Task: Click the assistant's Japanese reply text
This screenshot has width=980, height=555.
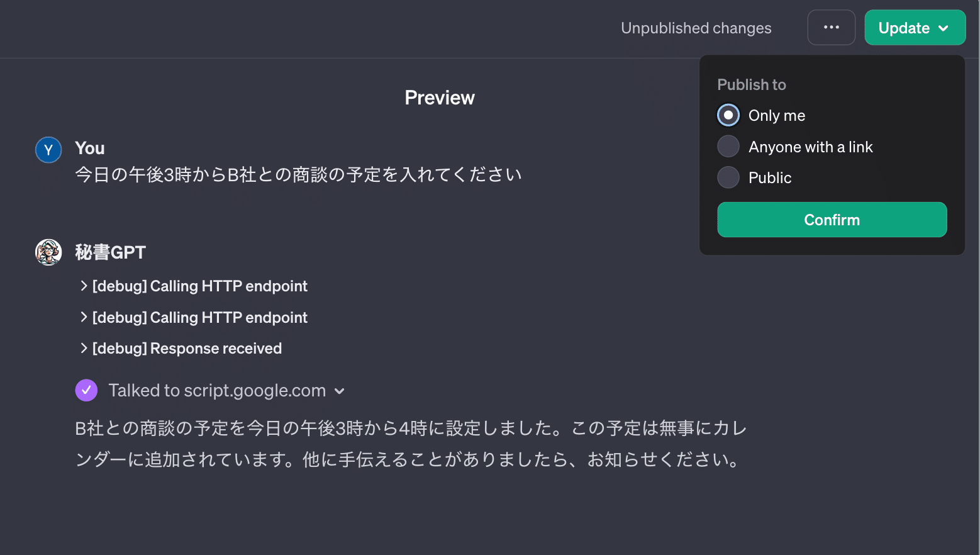Action: [410, 444]
